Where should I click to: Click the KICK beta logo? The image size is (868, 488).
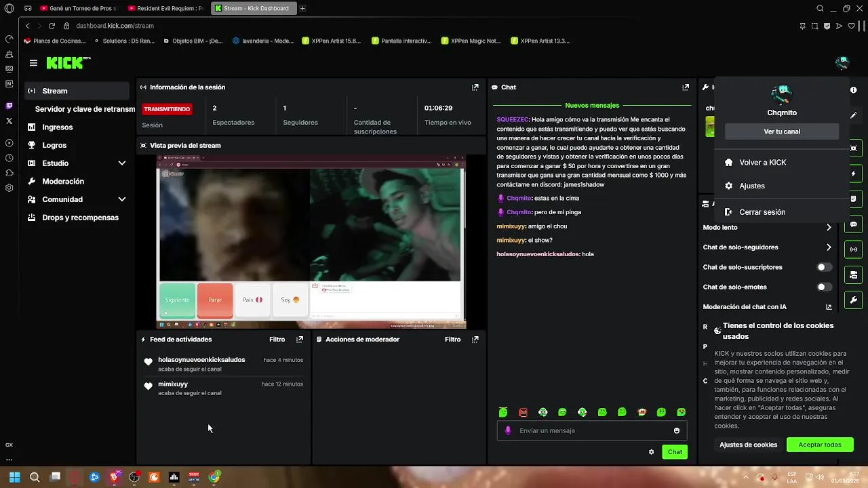pyautogui.click(x=68, y=62)
